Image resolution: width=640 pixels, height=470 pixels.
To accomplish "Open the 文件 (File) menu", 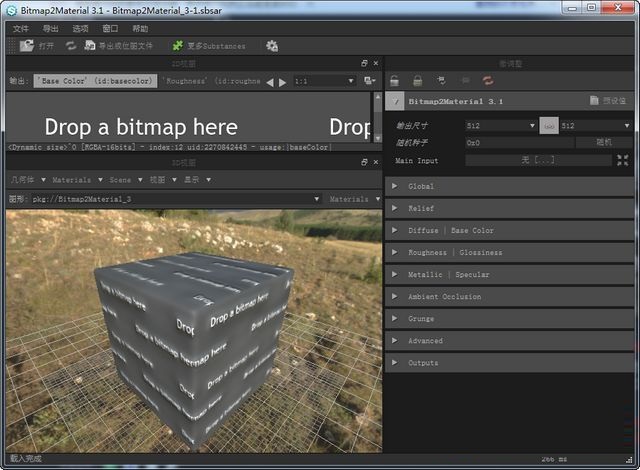I will point(21,28).
